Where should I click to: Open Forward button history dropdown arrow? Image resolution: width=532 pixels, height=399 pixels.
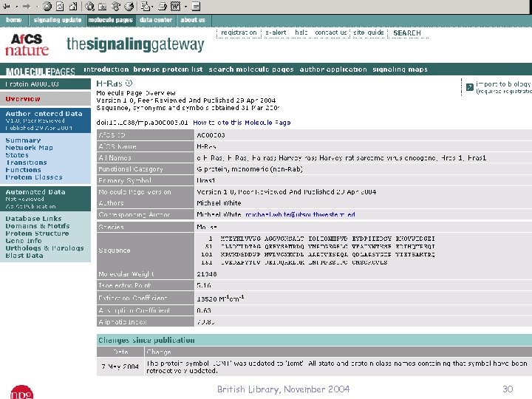(37, 7)
